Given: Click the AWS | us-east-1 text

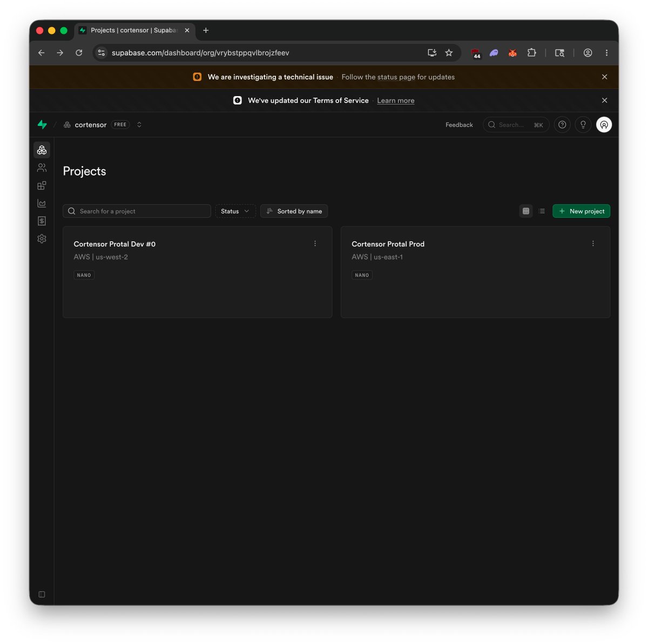Looking at the screenshot, I should click(377, 257).
